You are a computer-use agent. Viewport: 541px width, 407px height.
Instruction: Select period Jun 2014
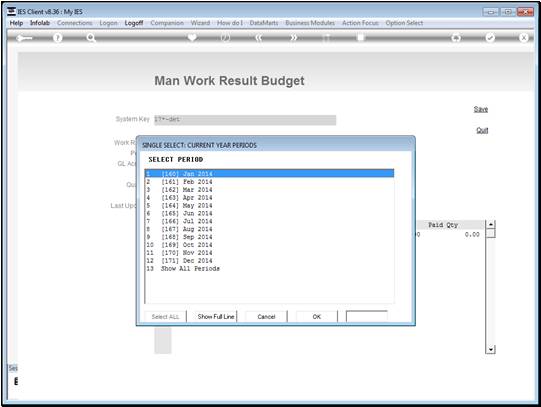tap(269, 214)
